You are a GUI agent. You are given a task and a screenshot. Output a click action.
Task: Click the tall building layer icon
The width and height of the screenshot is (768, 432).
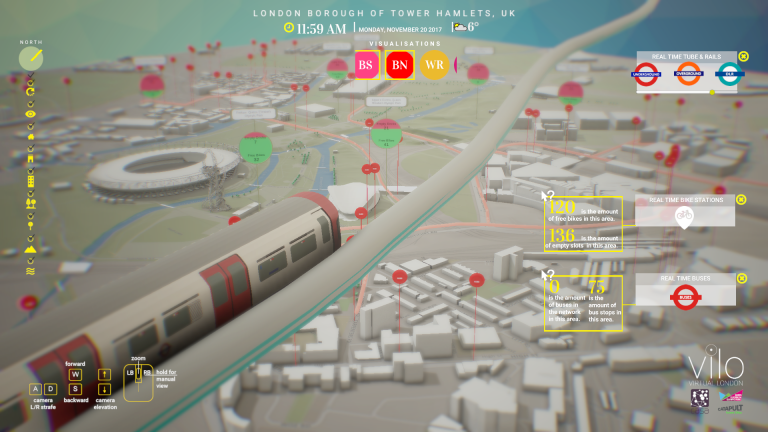(31, 180)
